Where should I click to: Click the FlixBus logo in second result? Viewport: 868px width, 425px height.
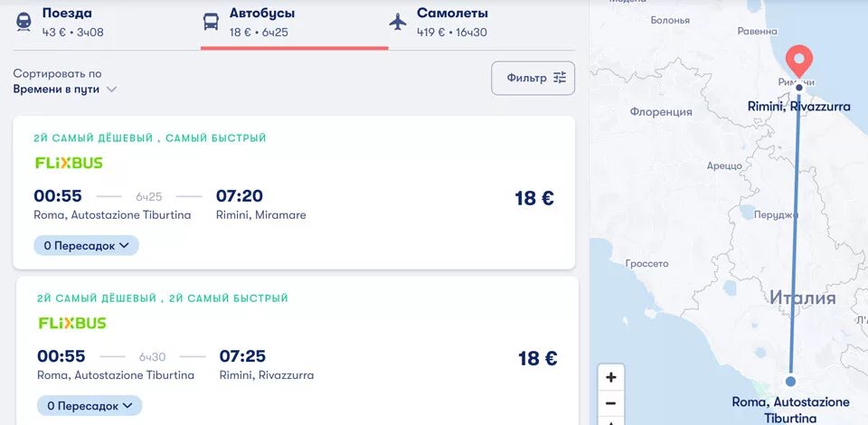point(72,323)
